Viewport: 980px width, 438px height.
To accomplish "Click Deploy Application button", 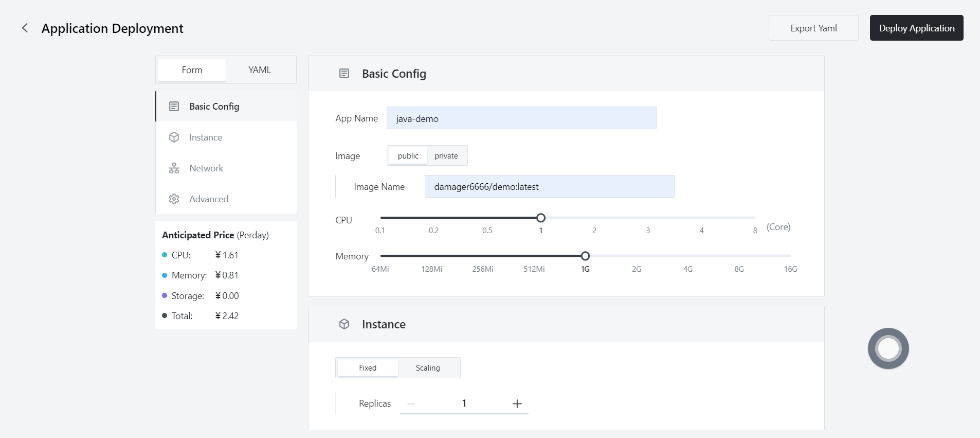I will pyautogui.click(x=917, y=28).
